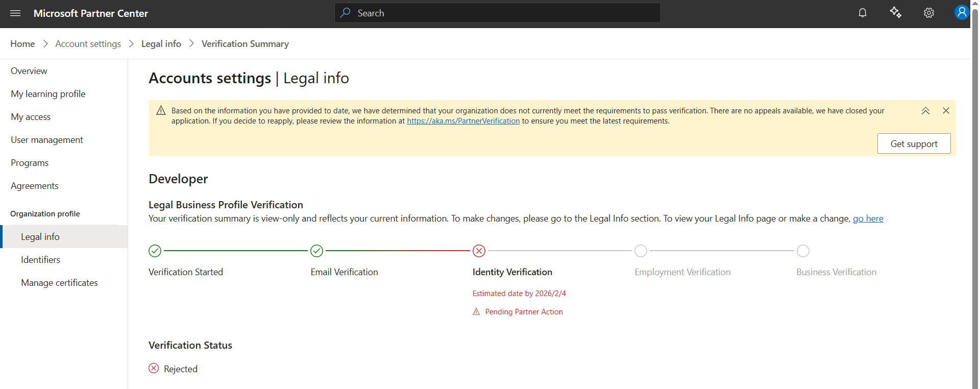The height and width of the screenshot is (389, 980).
Task: Open My access in the sidebar
Action: tap(64, 117)
